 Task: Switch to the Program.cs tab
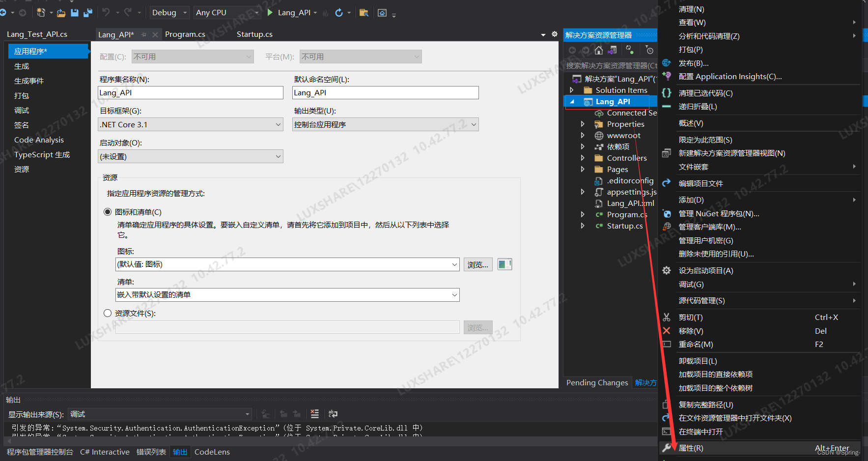point(185,34)
